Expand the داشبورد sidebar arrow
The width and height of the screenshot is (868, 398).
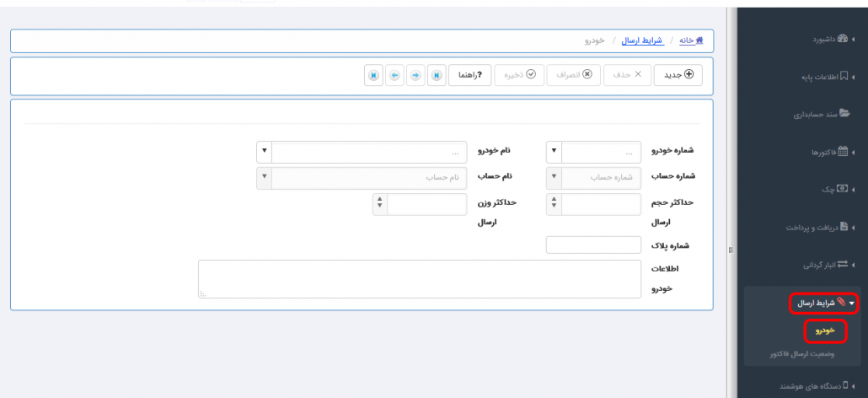point(853,40)
